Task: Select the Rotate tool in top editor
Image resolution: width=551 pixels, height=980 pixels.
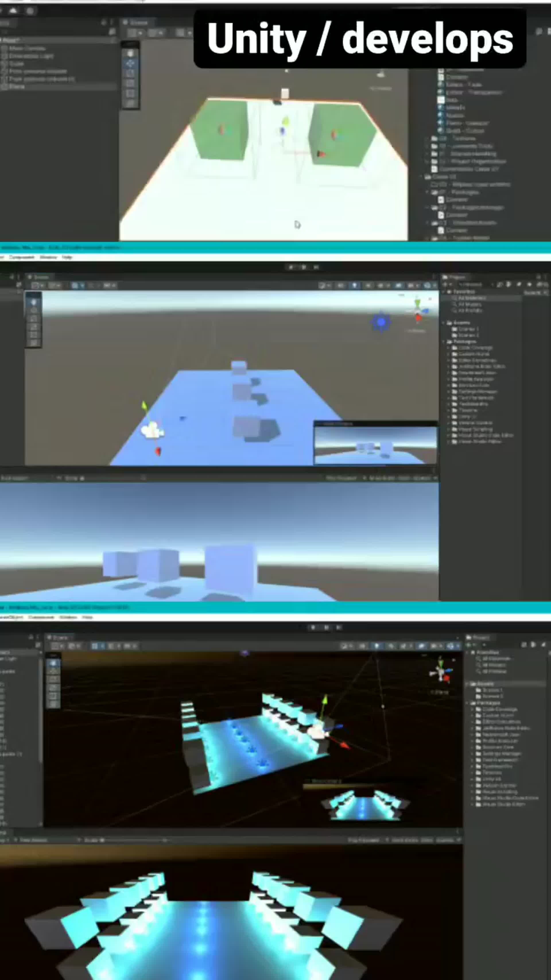Action: point(130,73)
